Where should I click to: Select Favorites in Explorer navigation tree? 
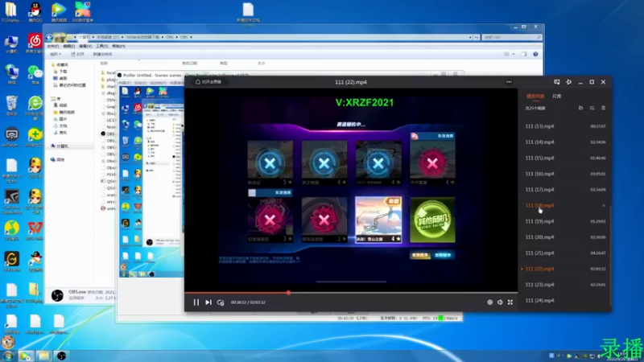click(x=60, y=64)
